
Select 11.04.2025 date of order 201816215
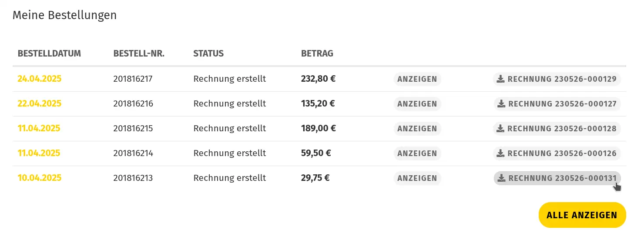click(39, 129)
